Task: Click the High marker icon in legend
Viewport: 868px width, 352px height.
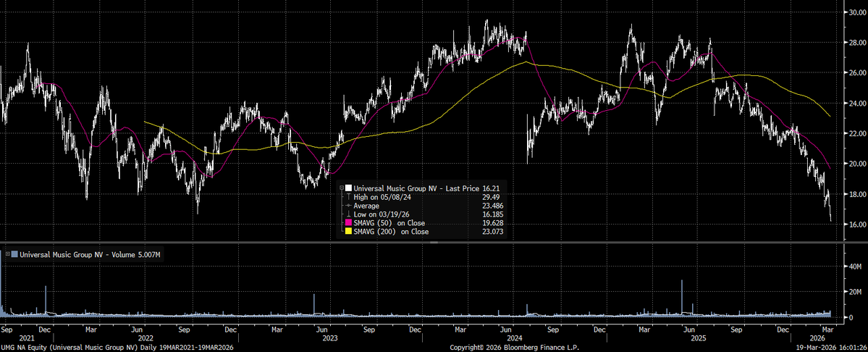Action: coord(348,196)
